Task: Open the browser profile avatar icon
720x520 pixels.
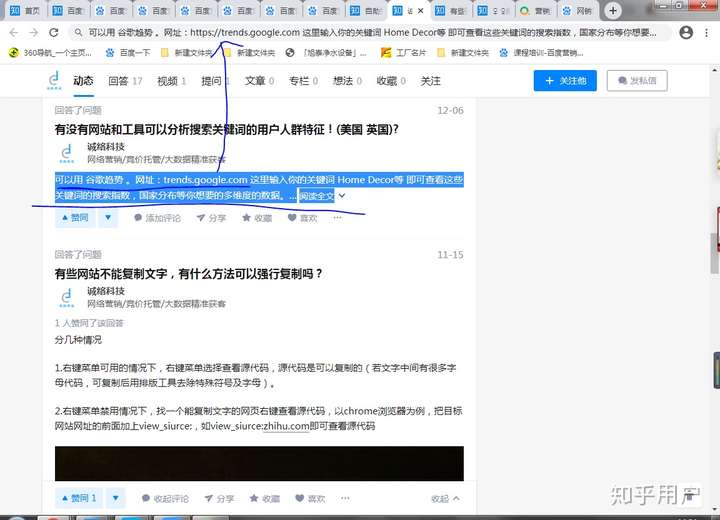Action: click(686, 33)
